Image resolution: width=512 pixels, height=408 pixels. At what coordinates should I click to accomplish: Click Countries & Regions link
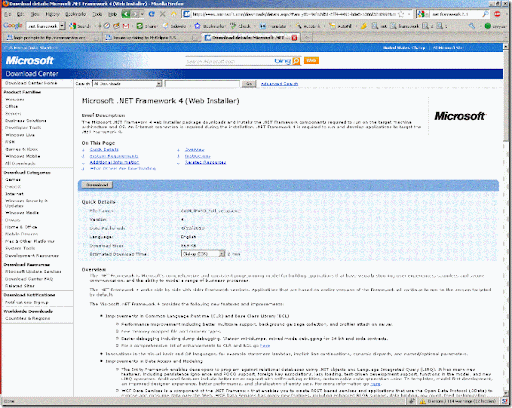pyautogui.click(x=28, y=318)
